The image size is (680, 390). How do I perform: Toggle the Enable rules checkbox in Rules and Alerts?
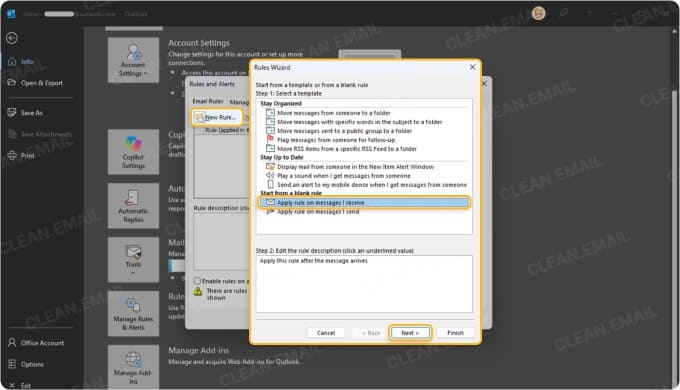point(197,281)
